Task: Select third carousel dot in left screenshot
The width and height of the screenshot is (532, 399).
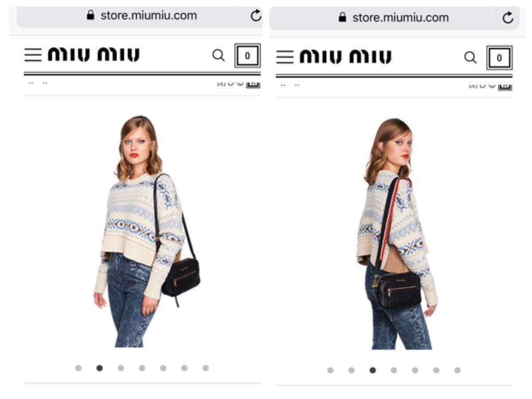Action: tap(121, 368)
